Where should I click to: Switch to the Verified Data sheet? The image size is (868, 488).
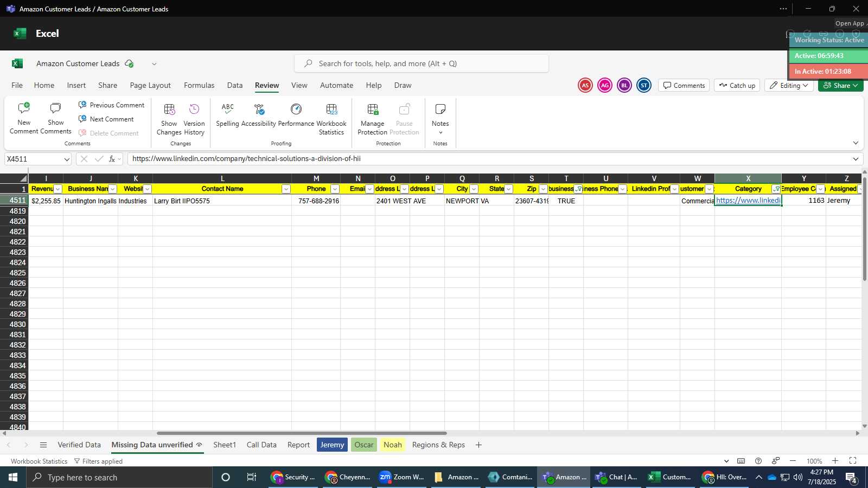tap(79, 445)
